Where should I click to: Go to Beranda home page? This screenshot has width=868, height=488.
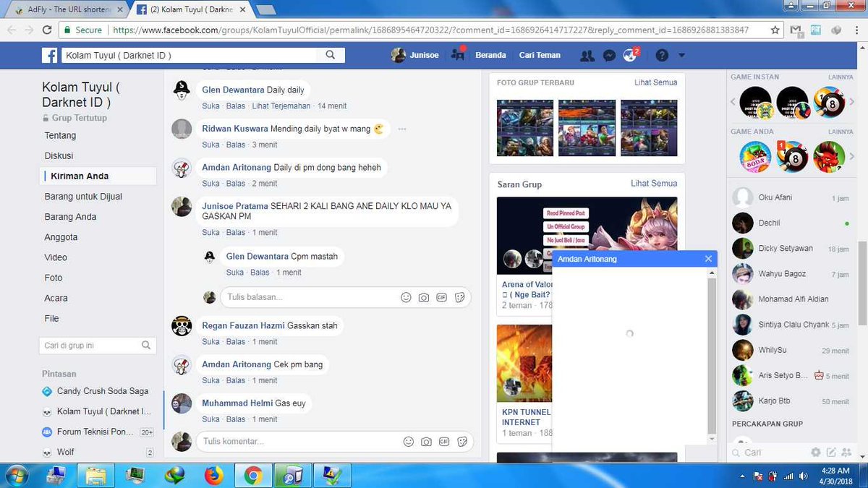490,56
